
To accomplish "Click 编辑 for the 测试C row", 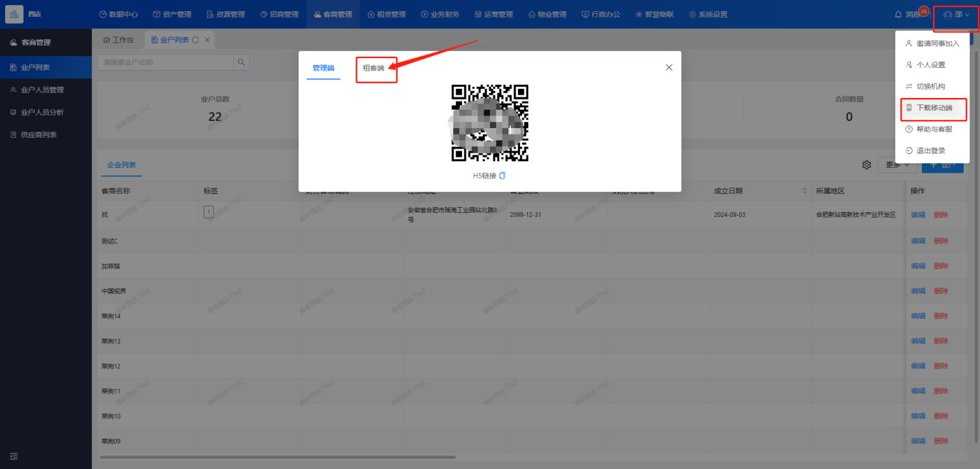I will click(x=918, y=241).
